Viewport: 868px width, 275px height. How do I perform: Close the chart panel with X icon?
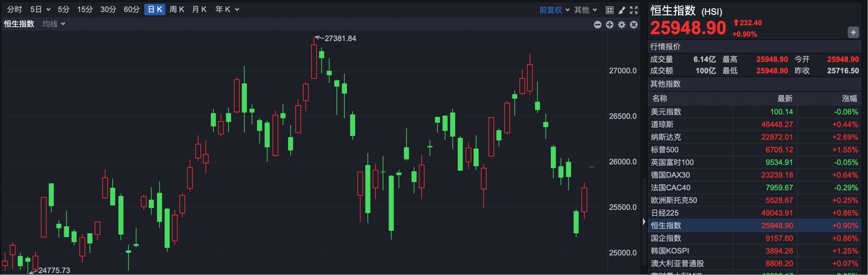(634, 25)
